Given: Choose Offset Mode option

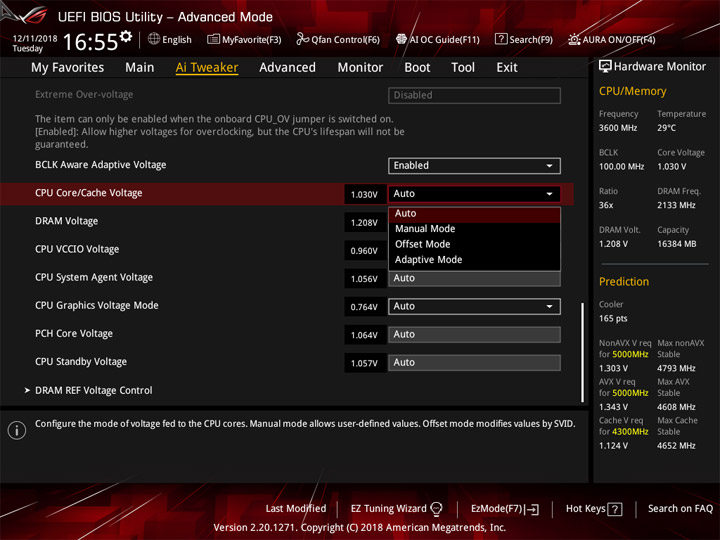Looking at the screenshot, I should [474, 244].
